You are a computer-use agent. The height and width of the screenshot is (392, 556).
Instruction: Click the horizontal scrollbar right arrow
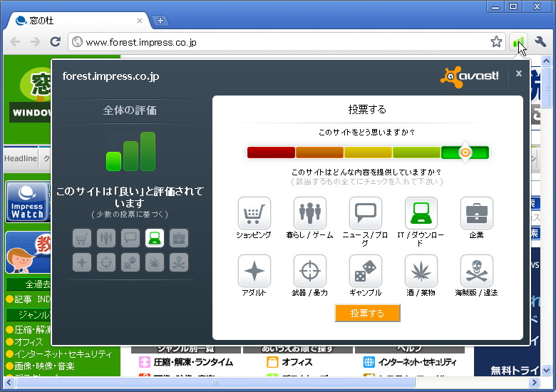(x=534, y=383)
